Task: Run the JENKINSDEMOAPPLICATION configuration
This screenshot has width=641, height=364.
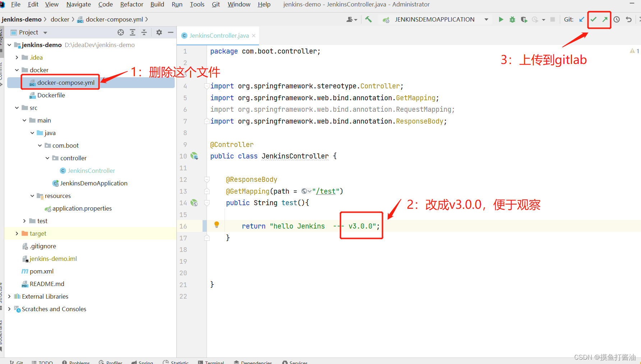Action: click(x=501, y=19)
